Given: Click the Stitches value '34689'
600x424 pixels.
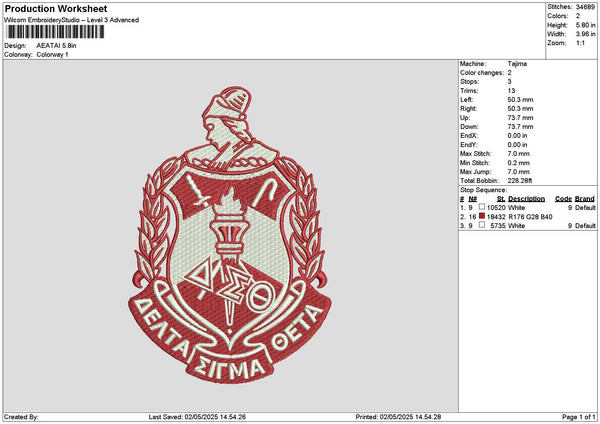Looking at the screenshot, I should click(585, 7).
